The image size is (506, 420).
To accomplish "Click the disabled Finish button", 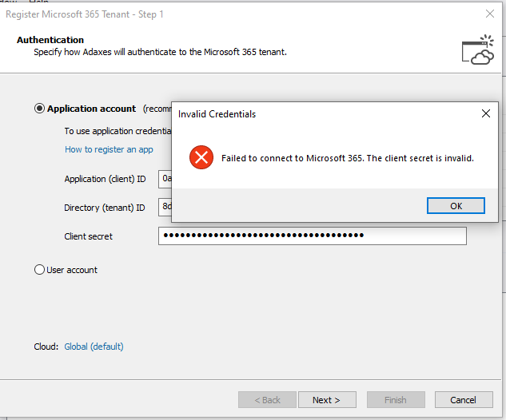I will click(x=396, y=400).
